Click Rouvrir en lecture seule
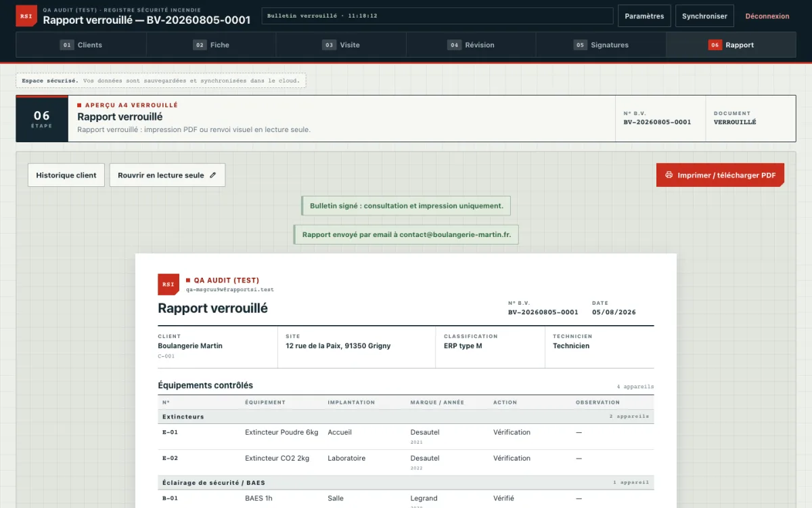 click(x=167, y=175)
